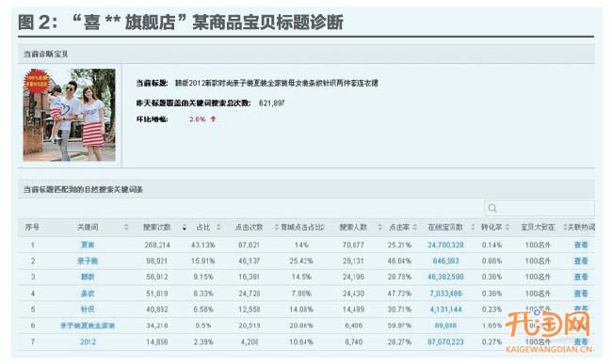Open online item count 46,382,598
The width and height of the screenshot is (612, 364).
[445, 277]
